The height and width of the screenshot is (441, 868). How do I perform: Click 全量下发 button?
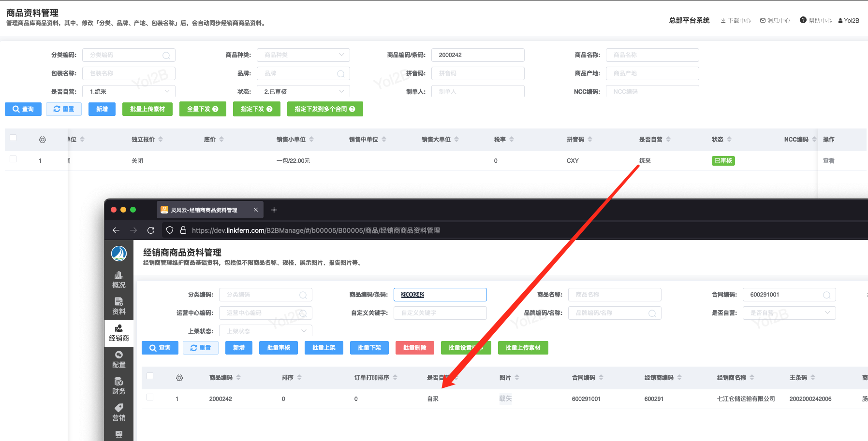[203, 109]
